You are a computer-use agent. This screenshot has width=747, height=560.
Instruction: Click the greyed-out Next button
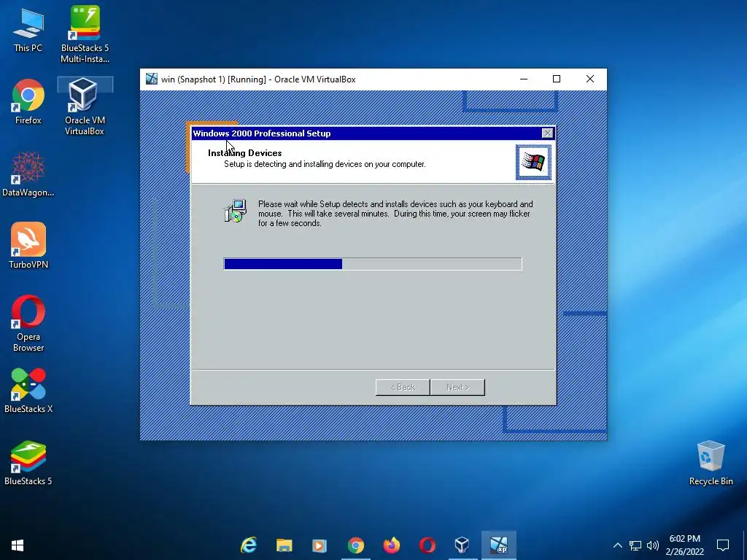click(x=457, y=387)
